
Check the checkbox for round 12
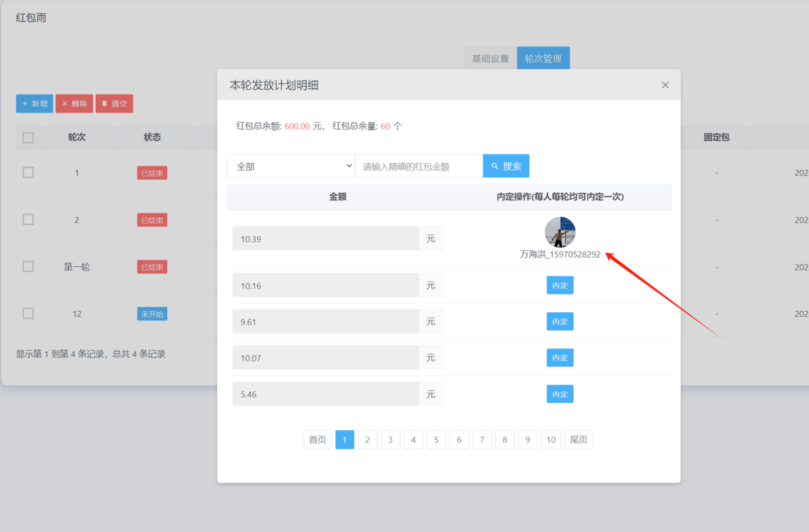point(28,313)
